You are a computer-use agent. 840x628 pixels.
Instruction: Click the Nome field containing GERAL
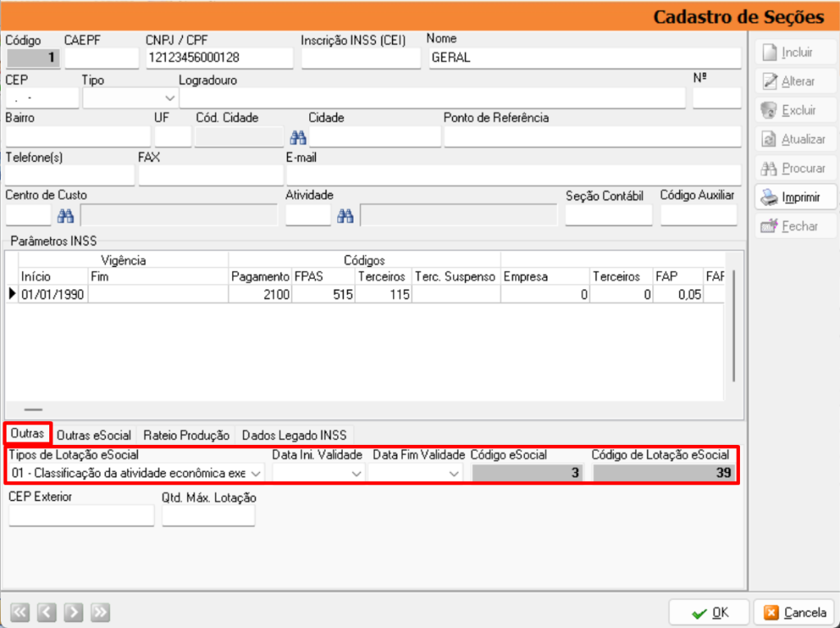[583, 57]
